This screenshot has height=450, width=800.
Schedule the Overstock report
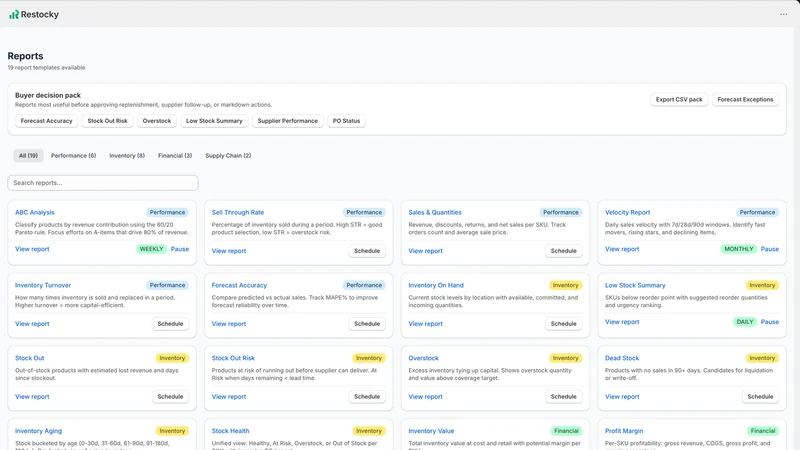563,397
